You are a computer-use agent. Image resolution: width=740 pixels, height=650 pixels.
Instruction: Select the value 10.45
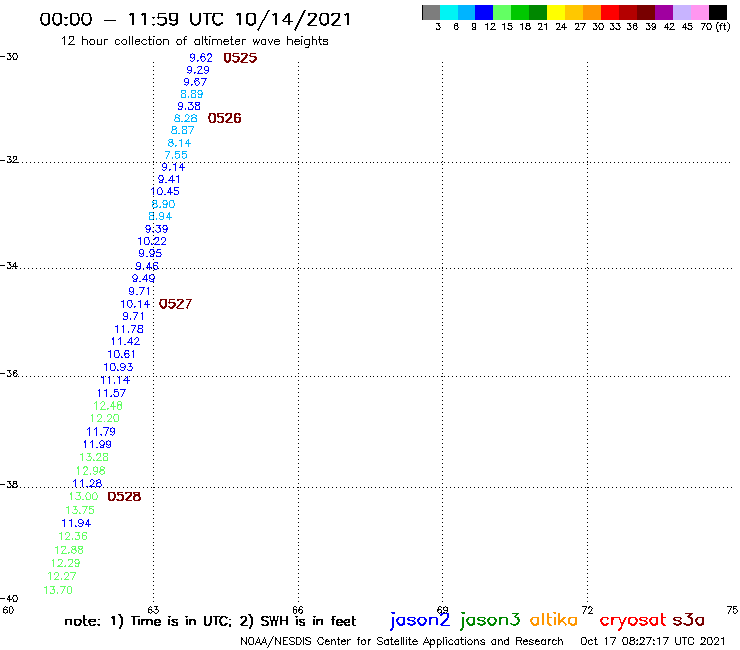[165, 192]
